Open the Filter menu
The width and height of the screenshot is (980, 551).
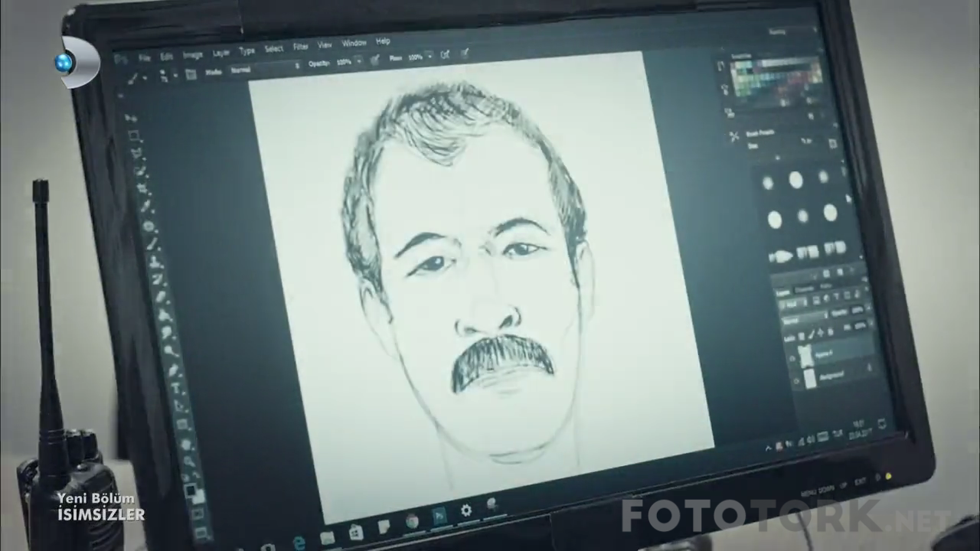coord(300,47)
